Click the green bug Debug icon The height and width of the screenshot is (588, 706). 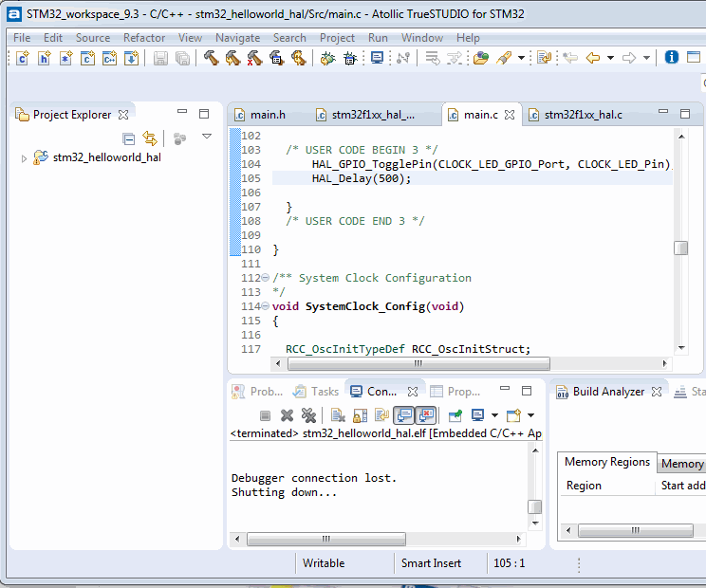click(x=327, y=58)
